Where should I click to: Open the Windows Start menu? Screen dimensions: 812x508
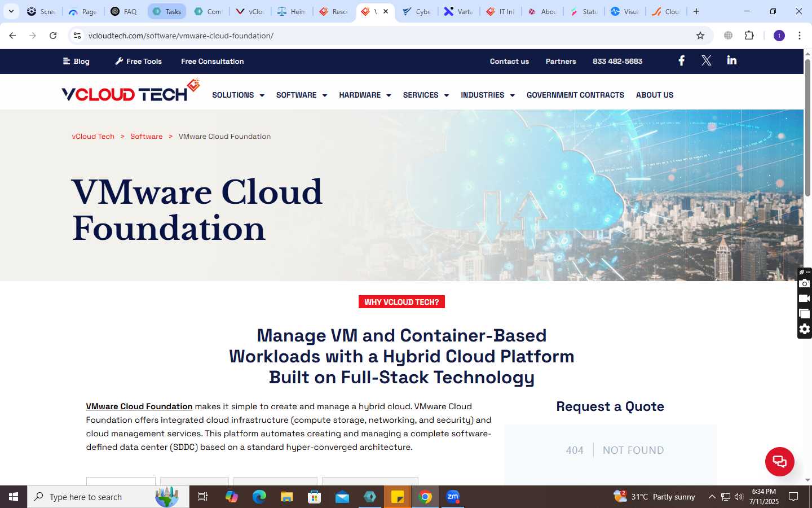pyautogui.click(x=14, y=497)
